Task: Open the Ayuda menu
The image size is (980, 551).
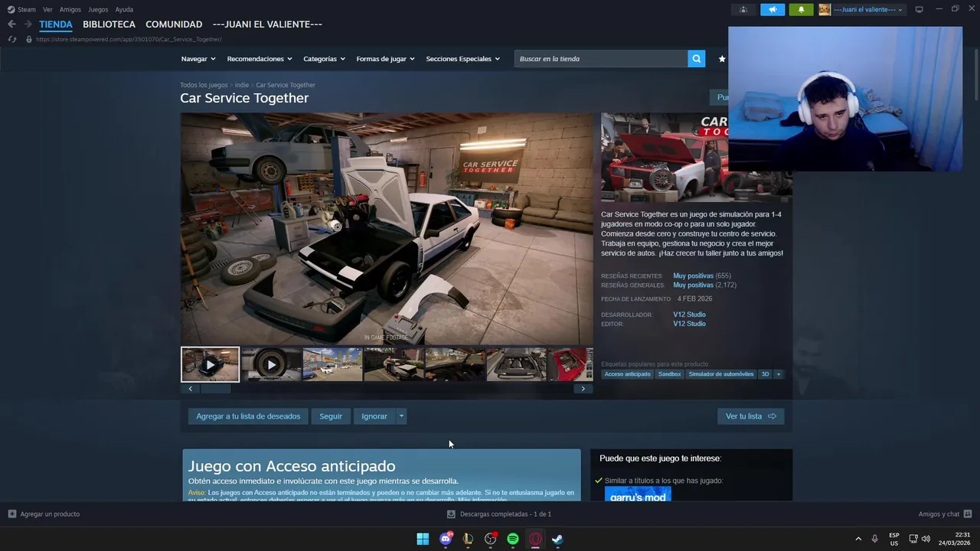Action: click(x=124, y=10)
